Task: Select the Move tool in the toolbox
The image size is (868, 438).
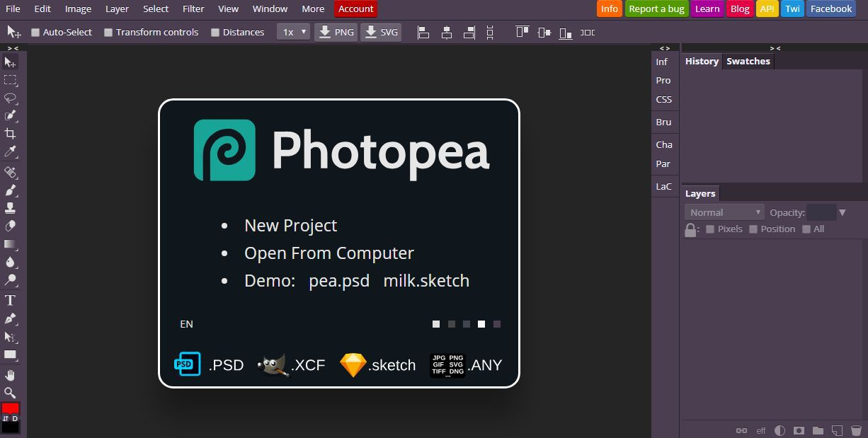Action: pos(11,62)
